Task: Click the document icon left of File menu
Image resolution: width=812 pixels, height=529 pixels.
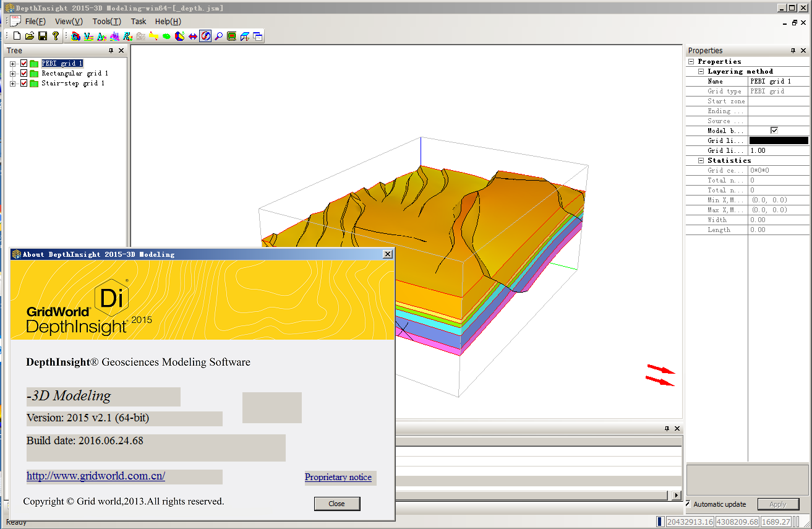Action: [15, 21]
